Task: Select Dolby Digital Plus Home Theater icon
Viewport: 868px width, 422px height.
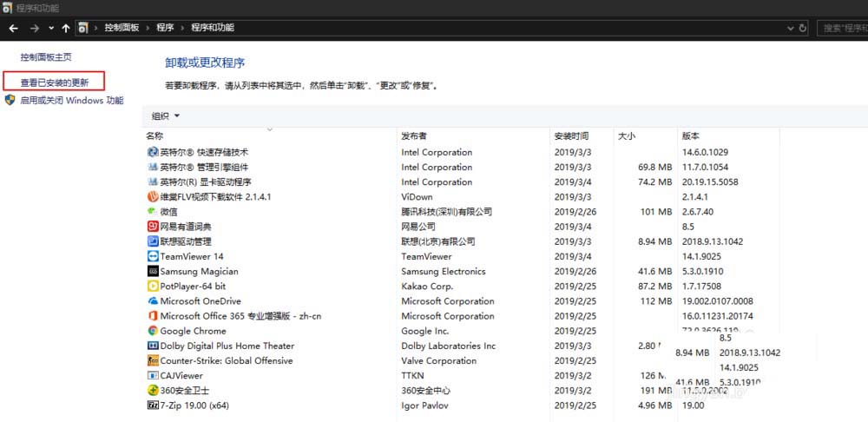Action: [x=153, y=346]
